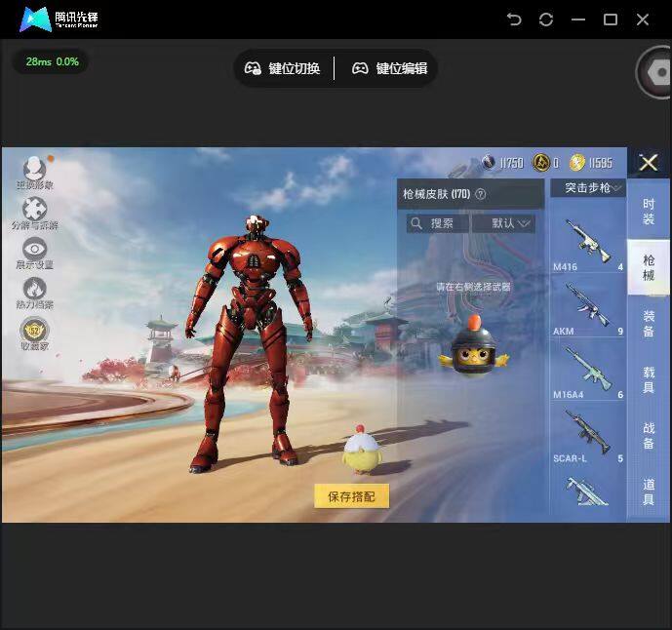
Task: Click the 请在右侧选择武器 hint text
Action: click(473, 287)
